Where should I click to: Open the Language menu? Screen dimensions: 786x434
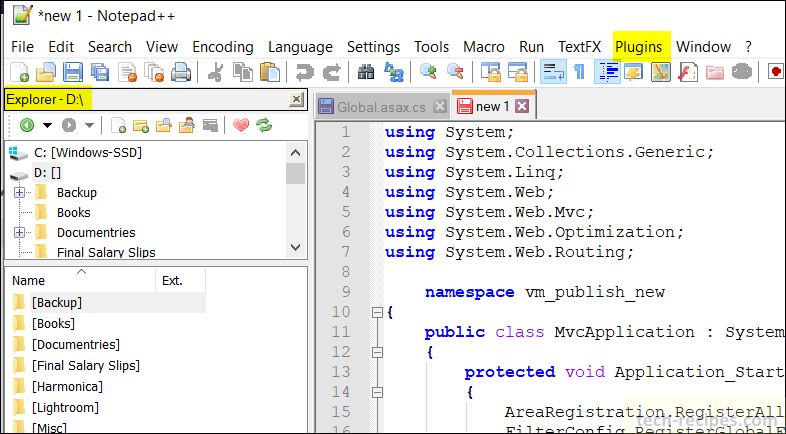click(x=300, y=47)
